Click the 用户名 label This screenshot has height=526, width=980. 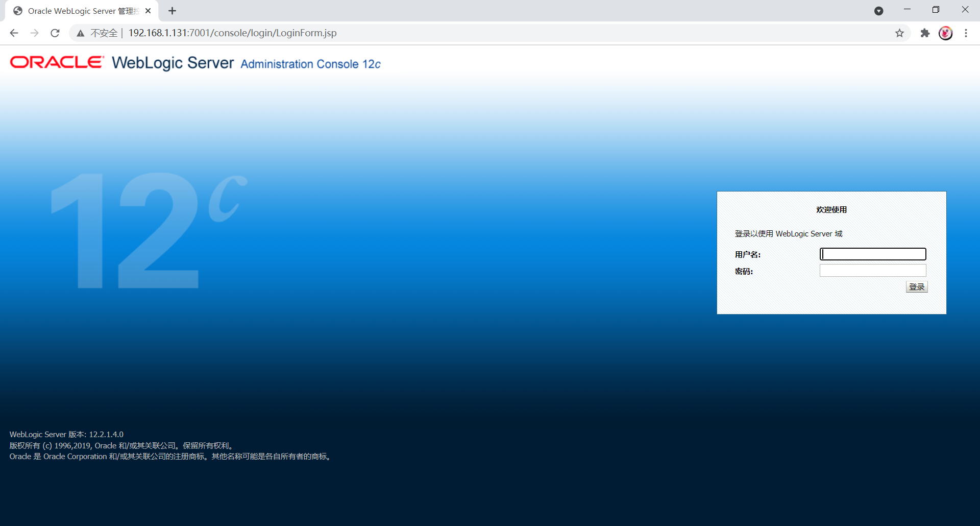pos(748,255)
